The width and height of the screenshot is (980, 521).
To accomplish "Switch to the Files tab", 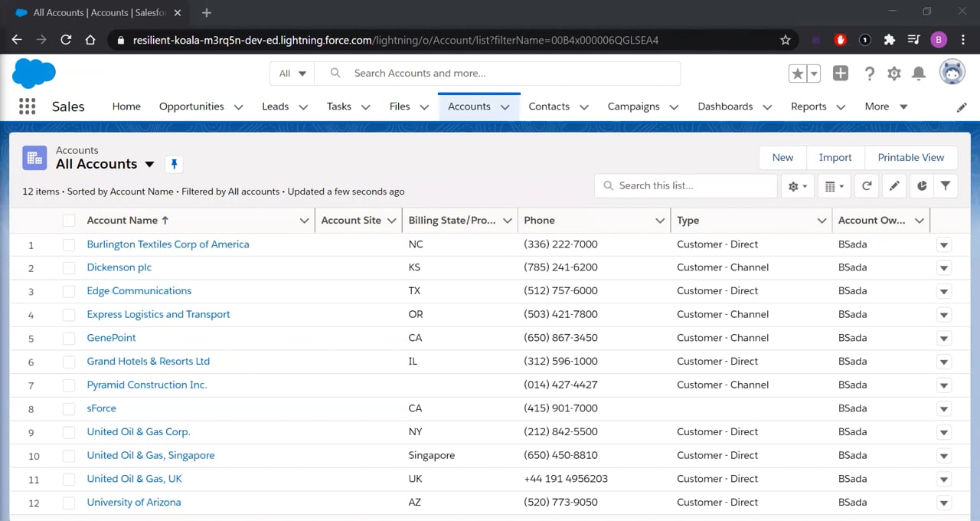I will click(x=400, y=106).
